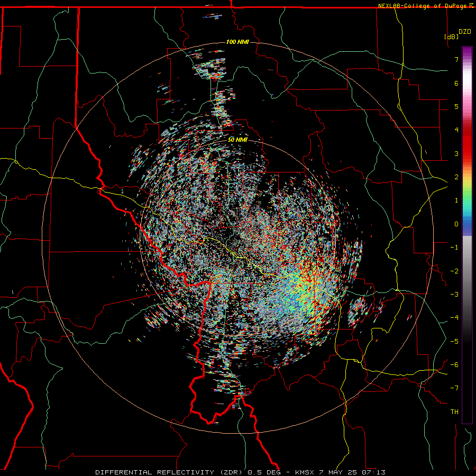This screenshot has width=476, height=476.
Task: Click the scale value -1
Action: 454,248
